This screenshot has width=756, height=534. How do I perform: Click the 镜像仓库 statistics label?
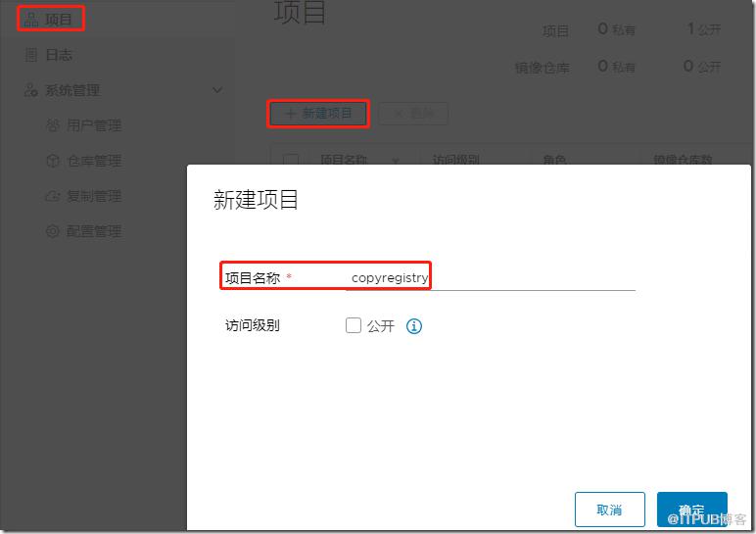542,68
